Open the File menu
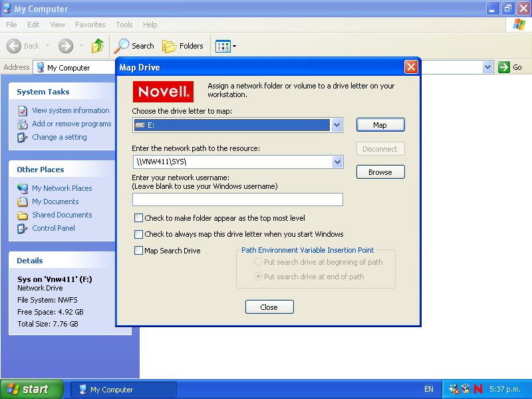Viewport: 532px width, 399px height. point(11,25)
